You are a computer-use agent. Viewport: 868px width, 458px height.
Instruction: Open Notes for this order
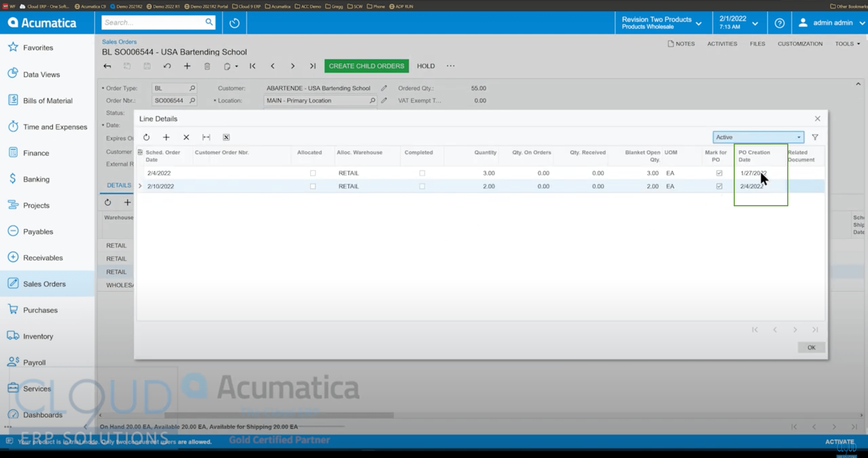tap(681, 44)
